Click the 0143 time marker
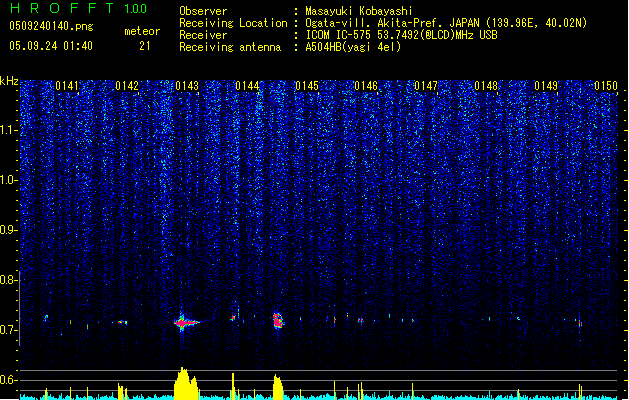 click(x=187, y=86)
